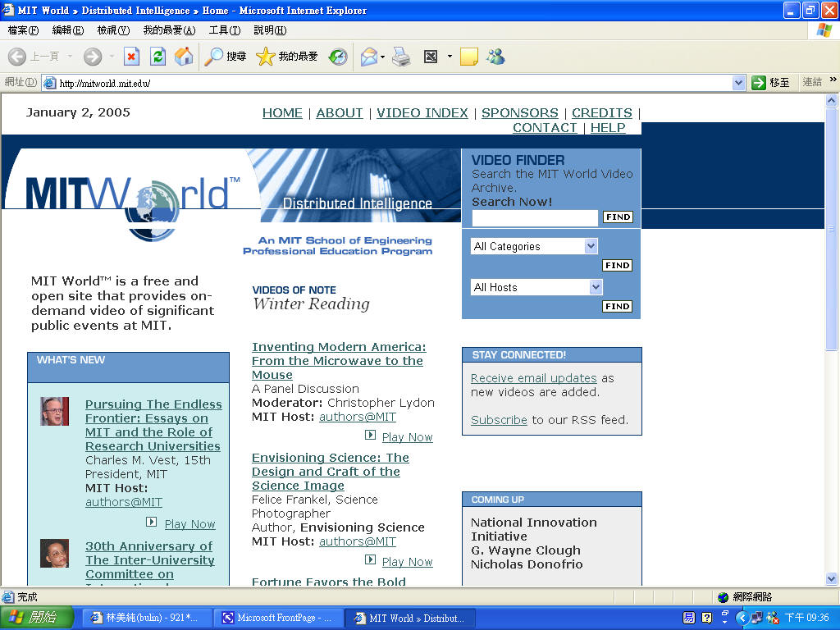The width and height of the screenshot is (840, 630).
Task: Open the SPONSORS navigation link
Action: coord(519,113)
